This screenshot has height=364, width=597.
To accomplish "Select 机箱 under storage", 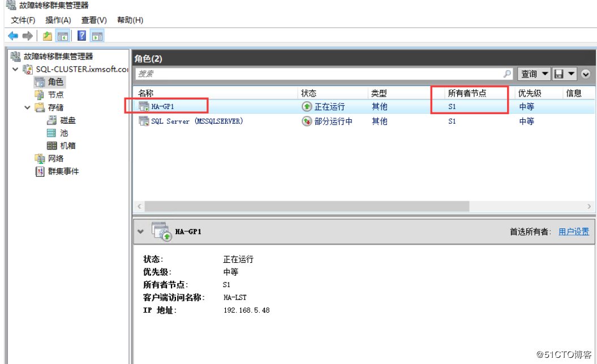I will [68, 146].
